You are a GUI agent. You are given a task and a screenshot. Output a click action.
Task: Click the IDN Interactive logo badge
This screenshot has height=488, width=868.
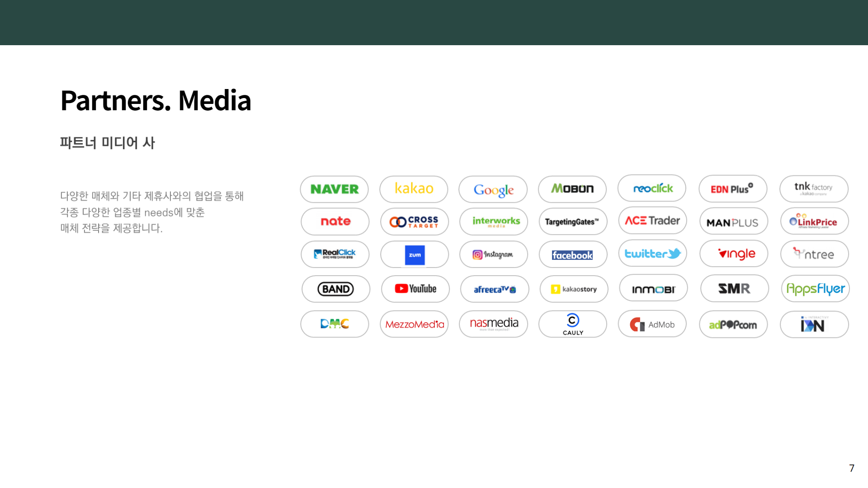(x=814, y=324)
